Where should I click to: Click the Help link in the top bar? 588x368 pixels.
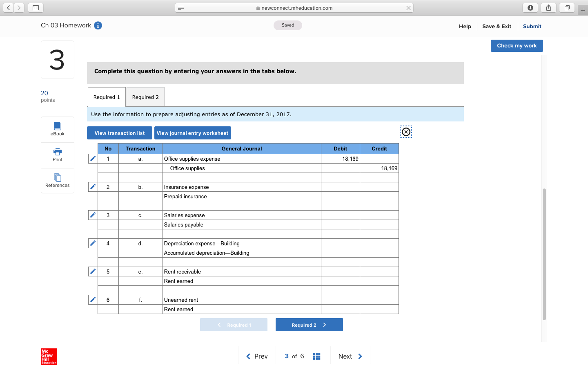click(x=465, y=26)
